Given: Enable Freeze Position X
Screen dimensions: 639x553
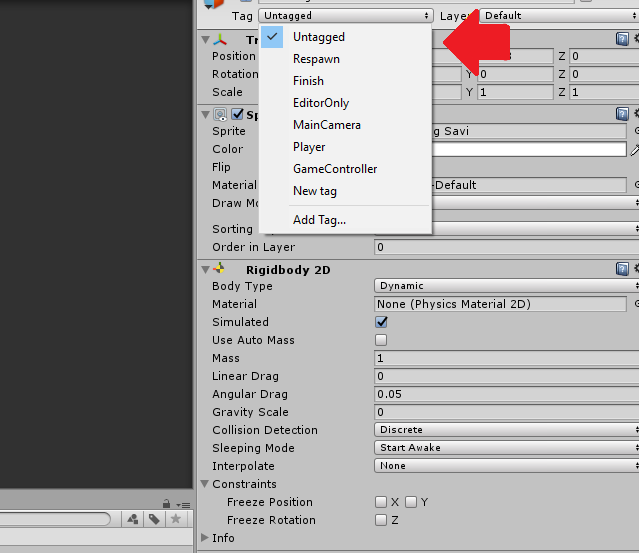Looking at the screenshot, I should coord(381,502).
